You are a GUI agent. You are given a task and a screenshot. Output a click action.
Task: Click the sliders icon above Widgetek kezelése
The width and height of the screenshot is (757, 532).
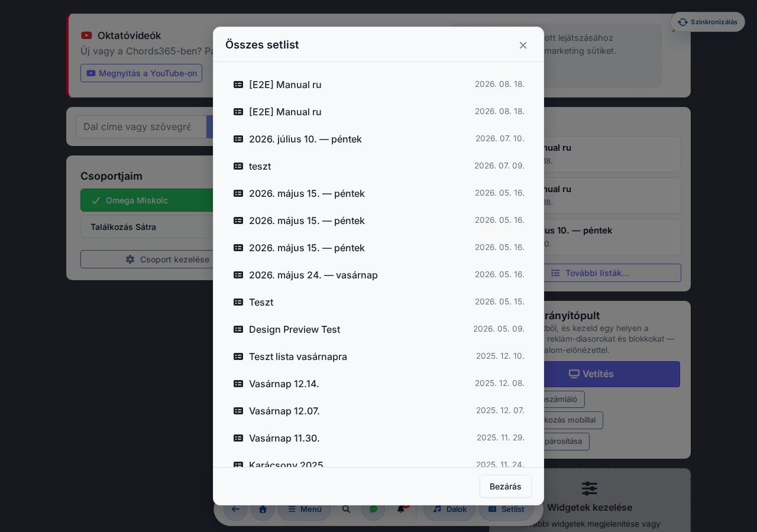point(590,488)
